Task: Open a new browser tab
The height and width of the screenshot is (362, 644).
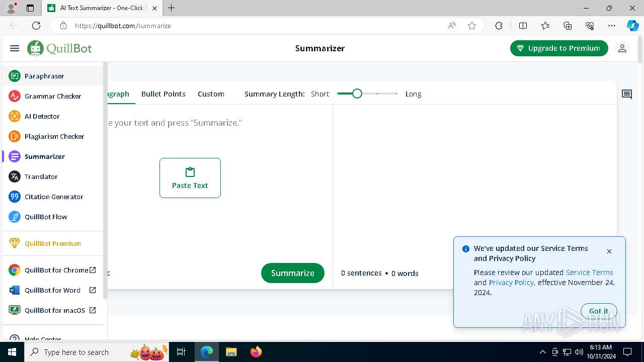Action: [172, 8]
